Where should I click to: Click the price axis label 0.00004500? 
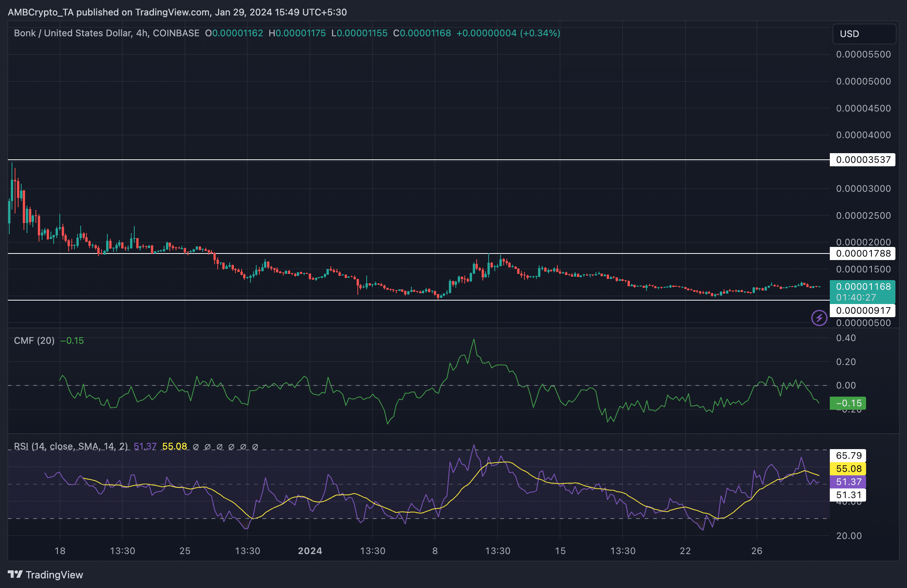863,108
